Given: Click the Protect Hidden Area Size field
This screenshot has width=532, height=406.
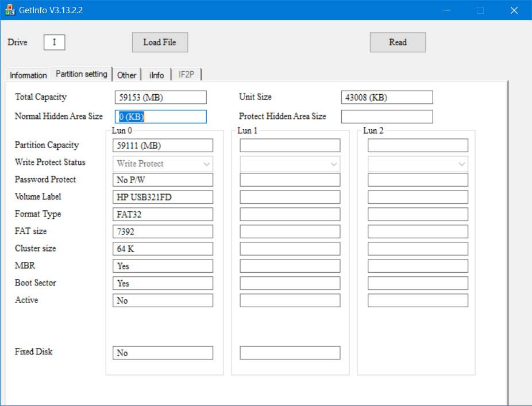Looking at the screenshot, I should pyautogui.click(x=387, y=117).
